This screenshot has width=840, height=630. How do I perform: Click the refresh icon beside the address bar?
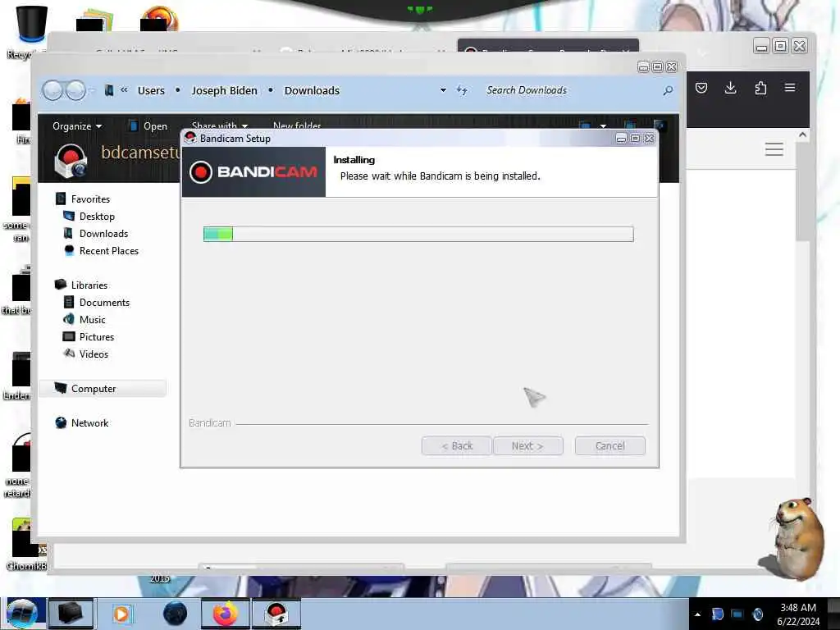click(462, 90)
